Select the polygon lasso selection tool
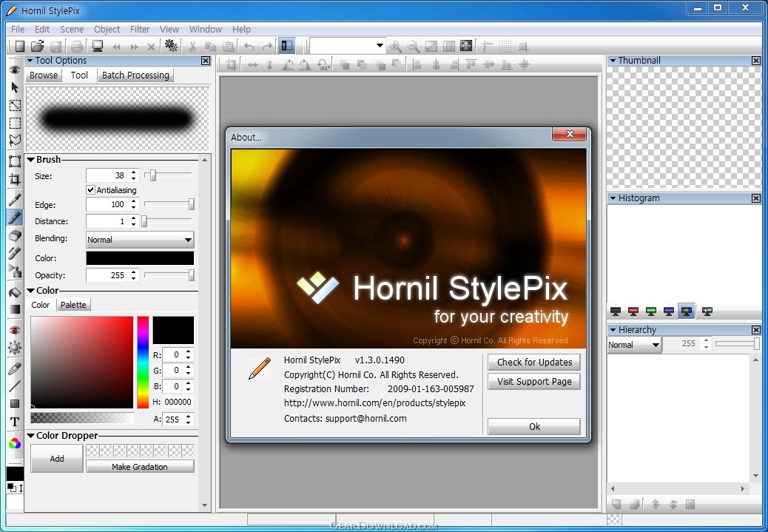This screenshot has width=768, height=532. pyautogui.click(x=15, y=140)
